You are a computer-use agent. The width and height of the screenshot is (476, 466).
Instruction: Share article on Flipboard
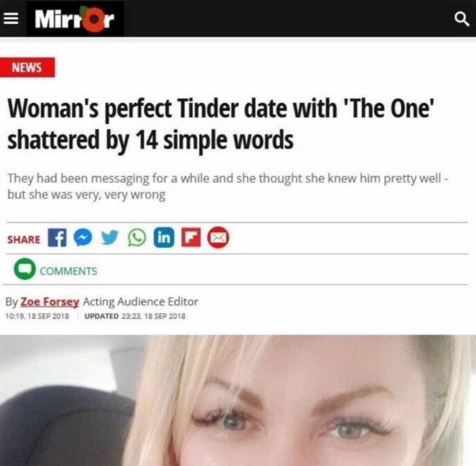coord(191,238)
